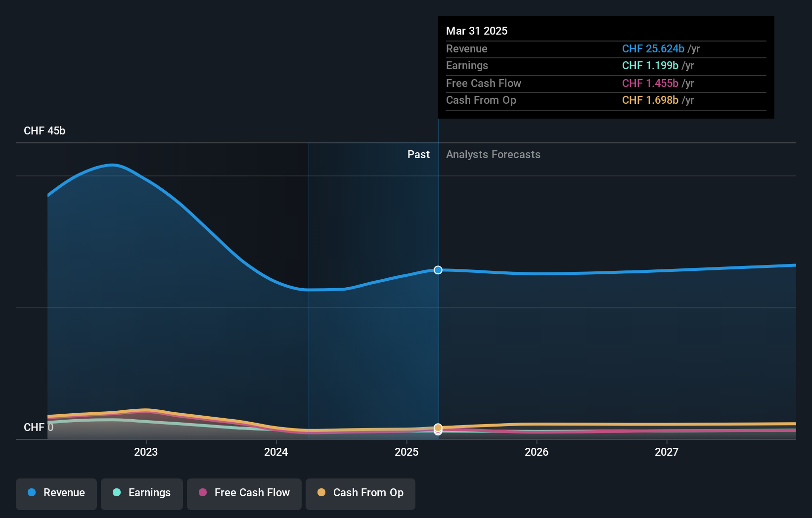
Task: Click the blue Revenue legend dot
Action: click(x=33, y=493)
